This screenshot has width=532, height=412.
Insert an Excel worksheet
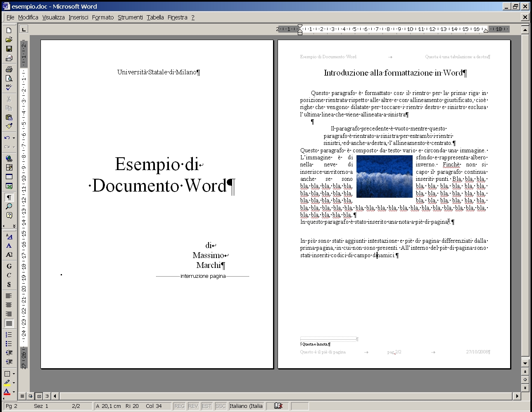coord(9,186)
